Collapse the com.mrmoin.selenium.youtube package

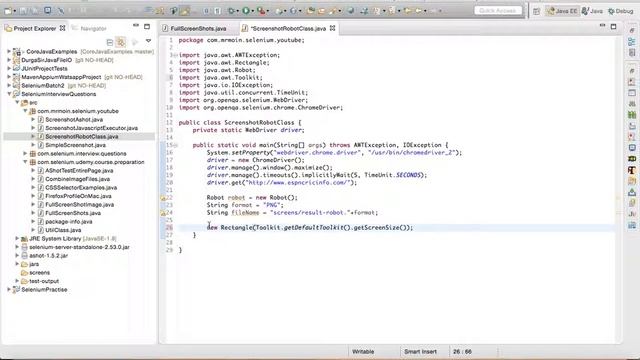tap(25, 111)
